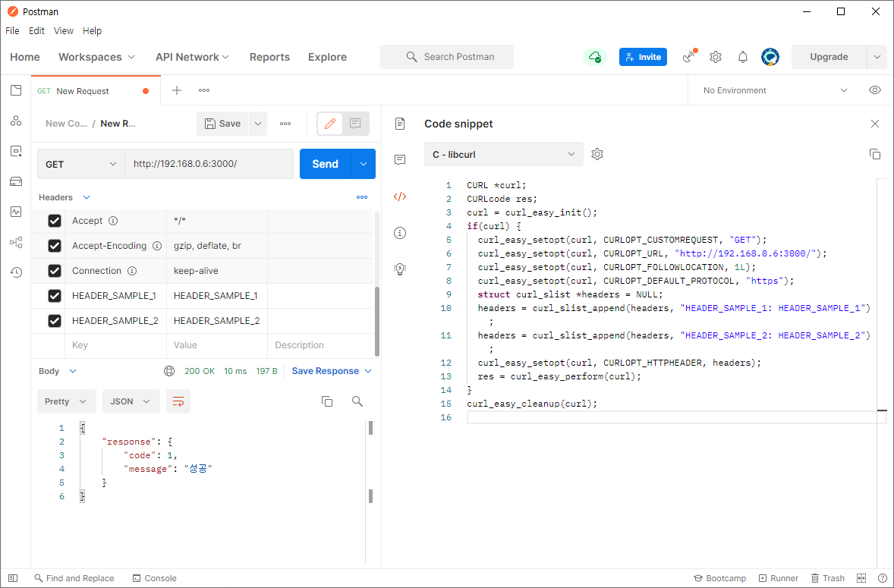Open the APIs sidebar icon
Image resolution: width=894 pixels, height=588 pixels.
point(16,121)
